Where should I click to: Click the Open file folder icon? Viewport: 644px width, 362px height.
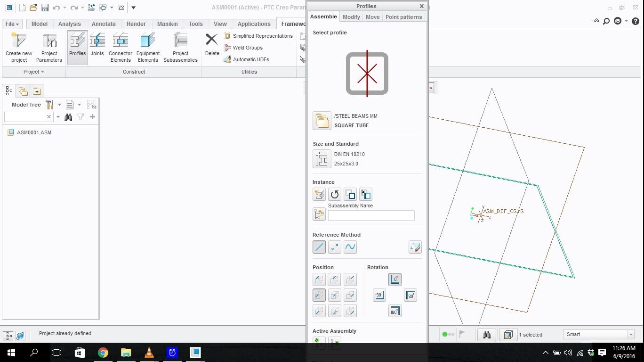click(x=33, y=8)
